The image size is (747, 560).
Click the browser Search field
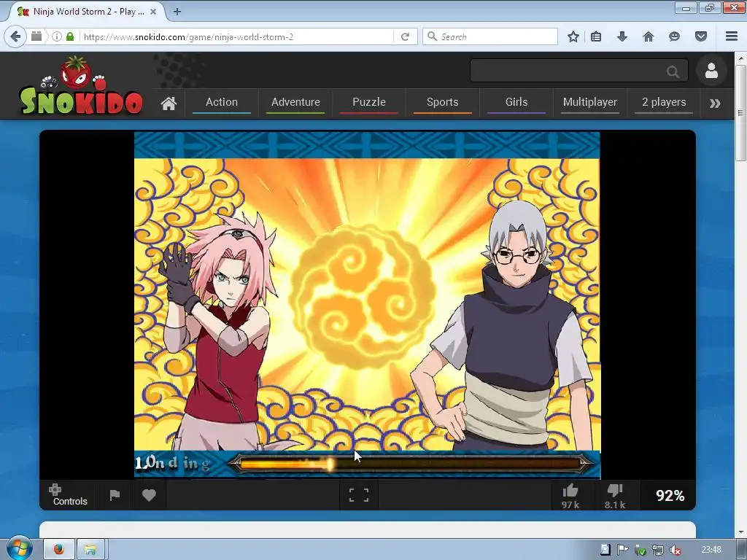point(491,36)
